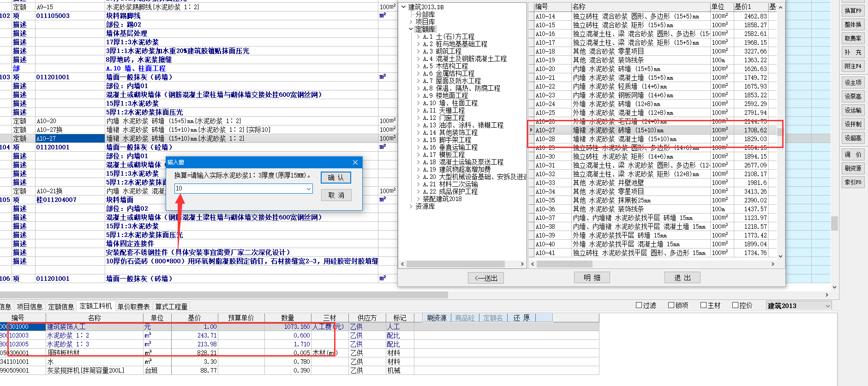
Task: Switch to the 定额工料机 tab
Action: click(96, 306)
